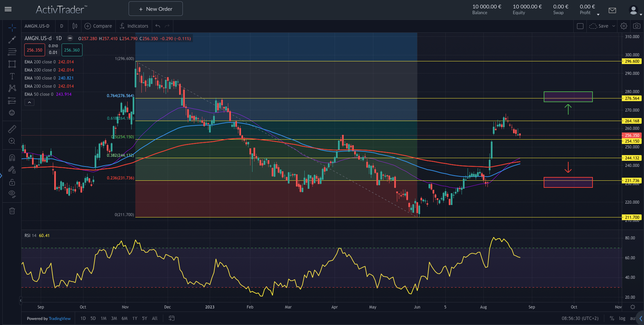Click the green 256.360 buy price box

72,50
